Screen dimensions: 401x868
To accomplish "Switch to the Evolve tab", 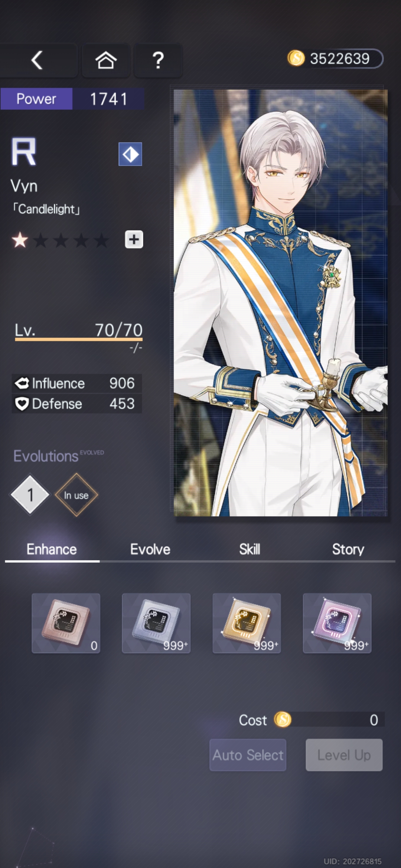I will (150, 549).
